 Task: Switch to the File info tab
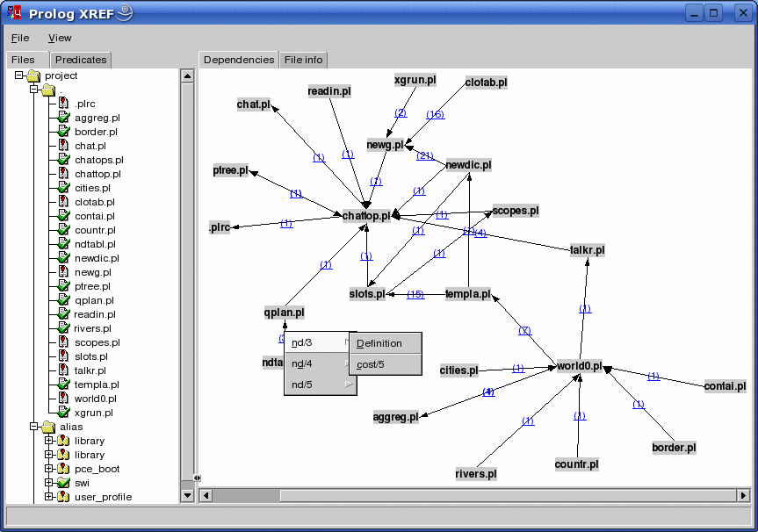(303, 60)
